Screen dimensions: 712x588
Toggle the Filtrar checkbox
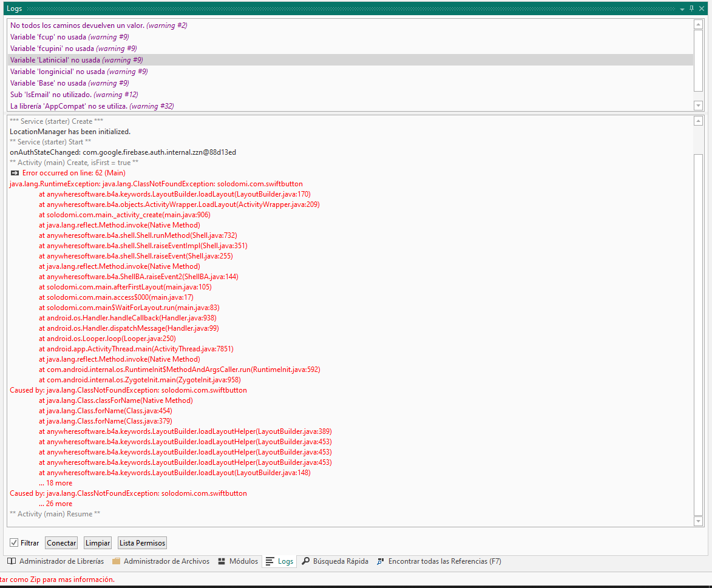click(x=14, y=542)
